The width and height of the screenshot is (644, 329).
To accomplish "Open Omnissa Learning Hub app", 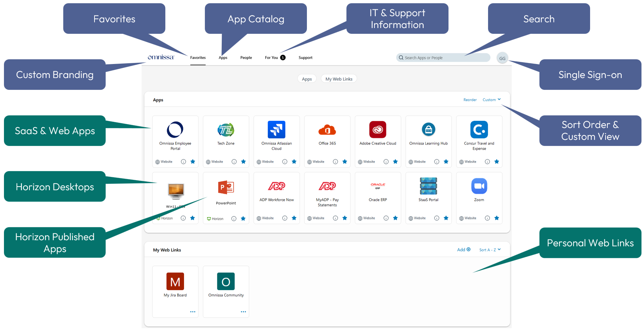I will pyautogui.click(x=428, y=130).
